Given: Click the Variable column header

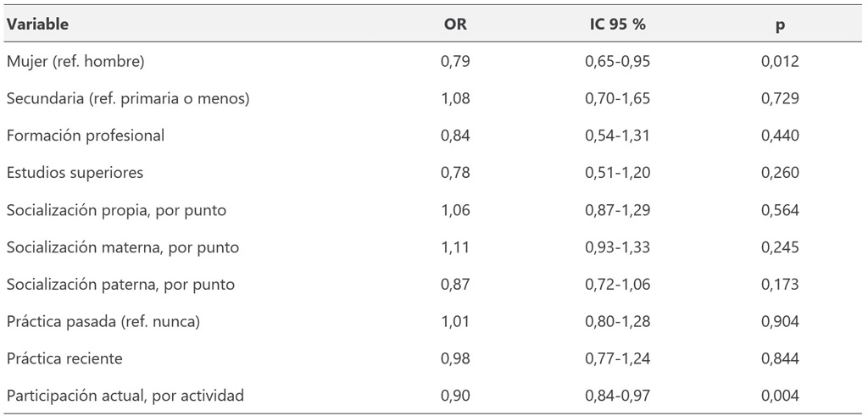Looking at the screenshot, I should pyautogui.click(x=37, y=25).
